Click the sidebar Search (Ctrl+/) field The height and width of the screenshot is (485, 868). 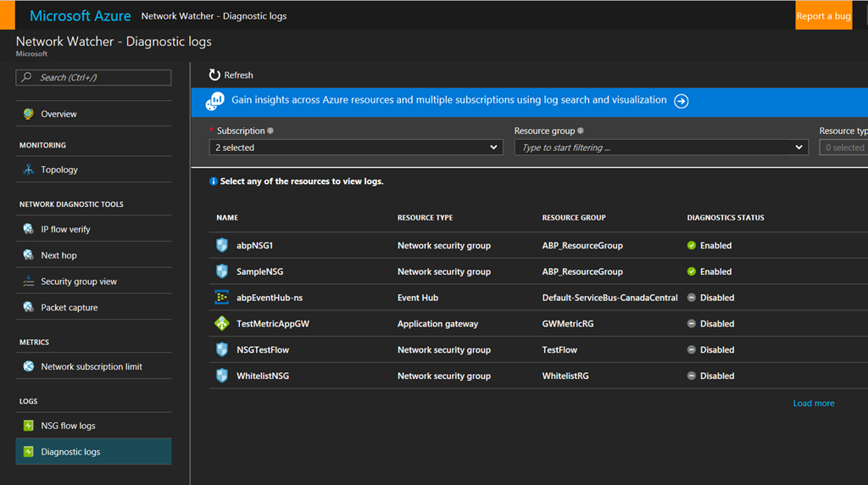pyautogui.click(x=93, y=77)
